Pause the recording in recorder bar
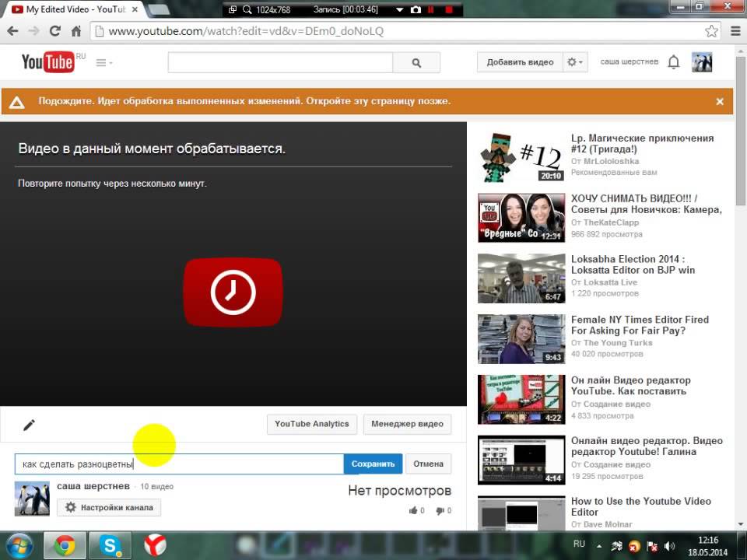Screen dimensions: 747x560 tap(431, 9)
